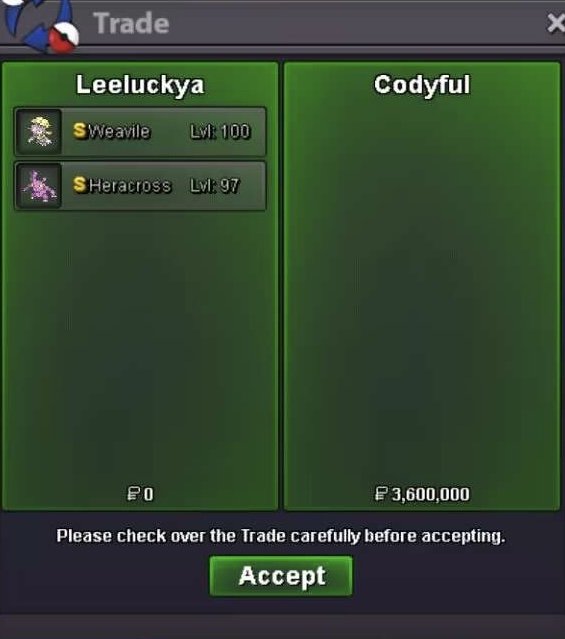The width and height of the screenshot is (565, 639).
Task: Click the shiny S icon beside Weavile
Action: [x=79, y=131]
